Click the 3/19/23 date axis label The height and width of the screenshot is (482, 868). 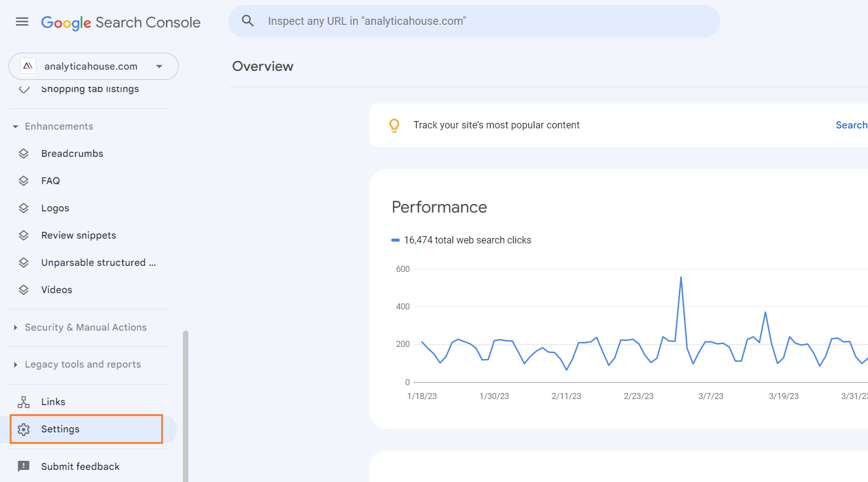(x=784, y=396)
